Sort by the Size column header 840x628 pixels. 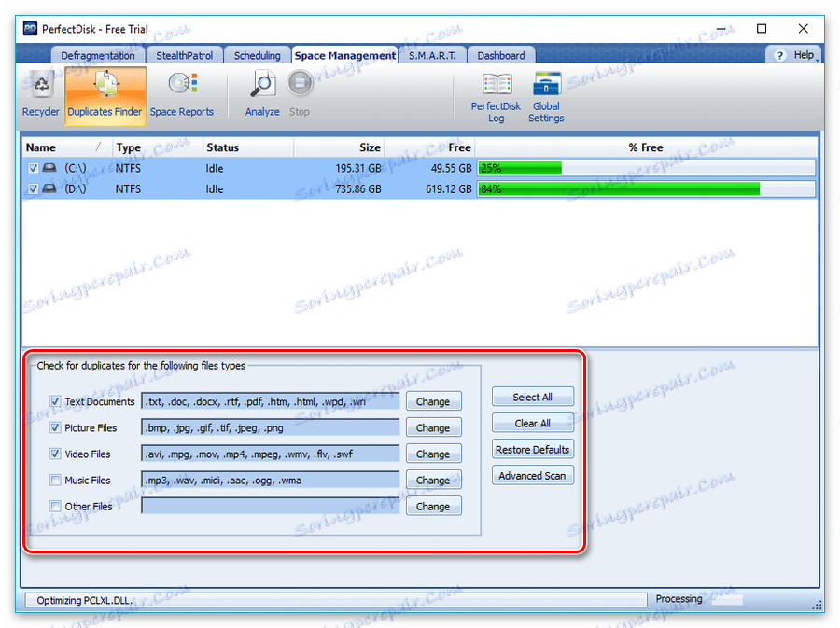tap(339, 147)
